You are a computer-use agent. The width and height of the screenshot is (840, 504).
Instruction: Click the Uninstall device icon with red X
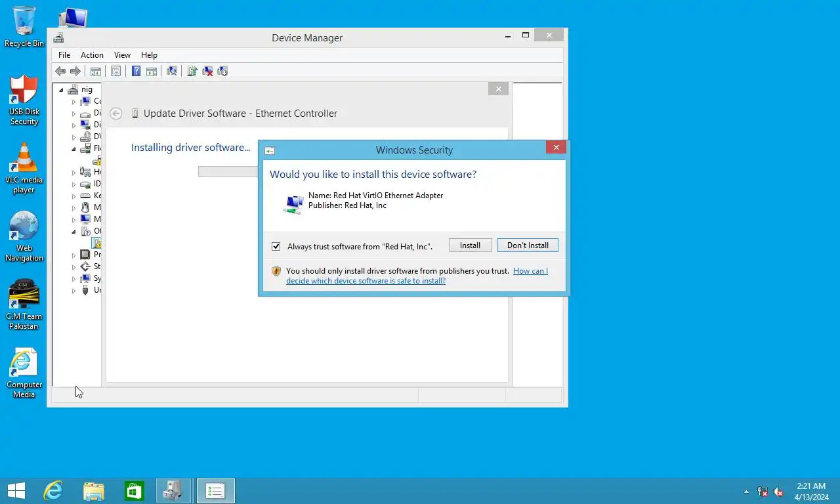tap(207, 71)
